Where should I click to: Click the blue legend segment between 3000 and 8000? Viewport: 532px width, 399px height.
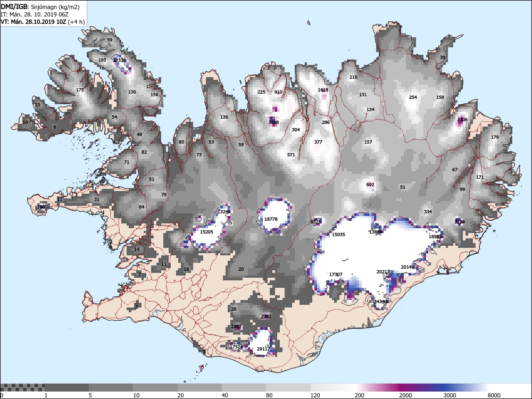465,387
